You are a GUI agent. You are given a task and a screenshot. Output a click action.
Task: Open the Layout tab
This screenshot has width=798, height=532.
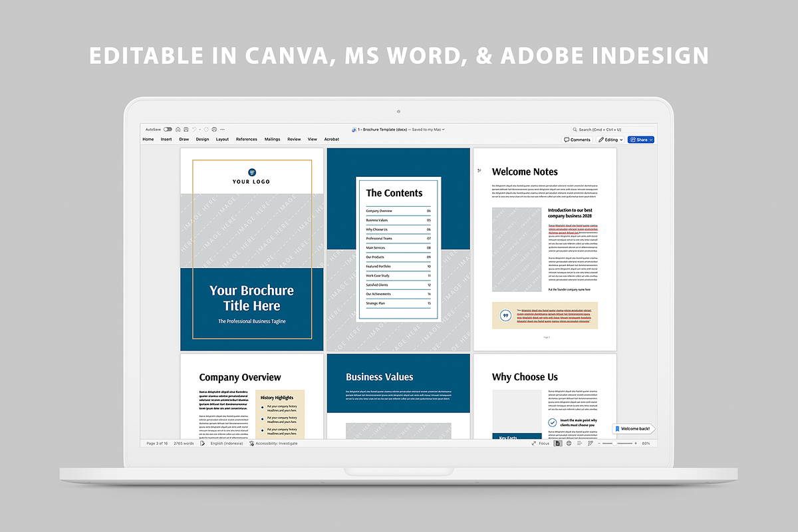click(x=223, y=140)
